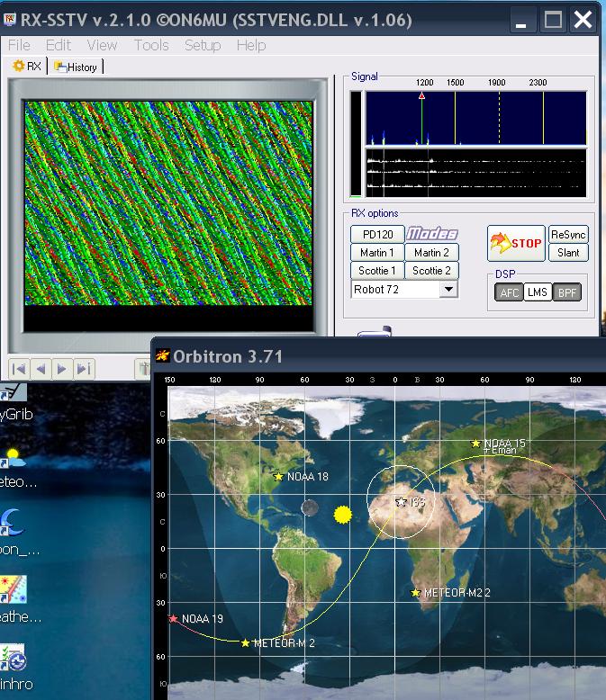Open the zyGrib desktop shortcut
Image resolution: width=606 pixels, height=700 pixels.
click(x=13, y=393)
